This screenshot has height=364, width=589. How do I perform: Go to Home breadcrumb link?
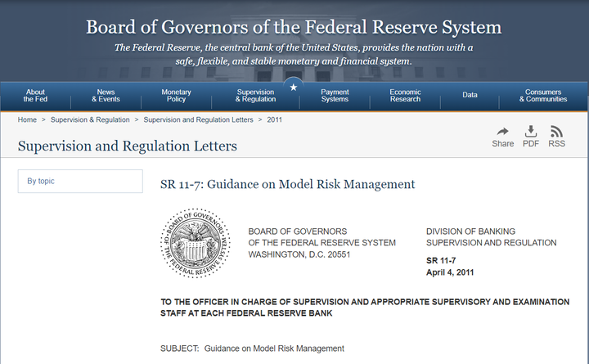pos(27,119)
